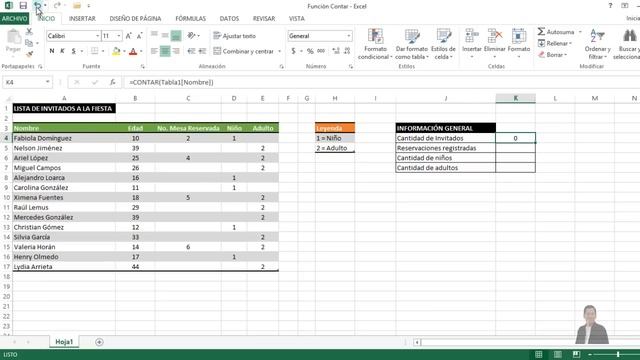Screen dimensions: 640x360
Task: Toggle underline S formatting
Action: [73, 51]
